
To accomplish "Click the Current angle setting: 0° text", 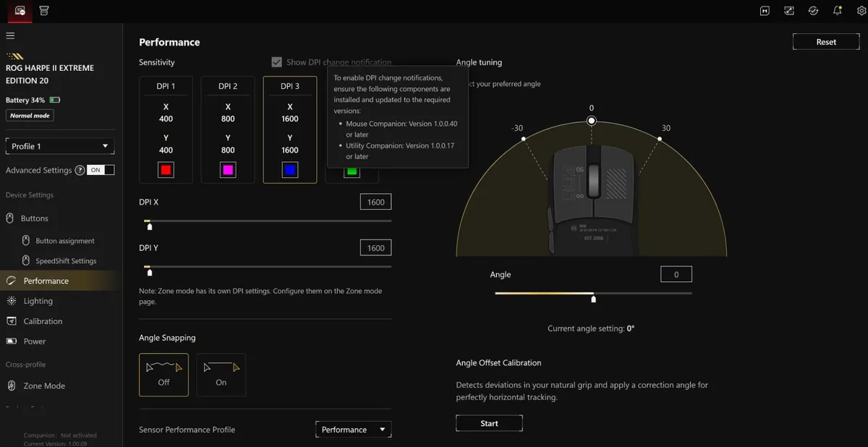I will coord(591,328).
